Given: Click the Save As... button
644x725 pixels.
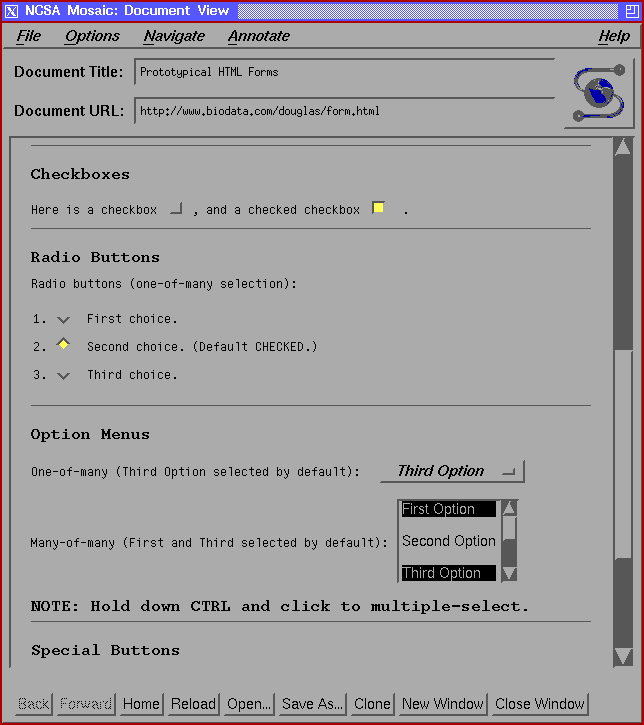Looking at the screenshot, I should pos(312,704).
